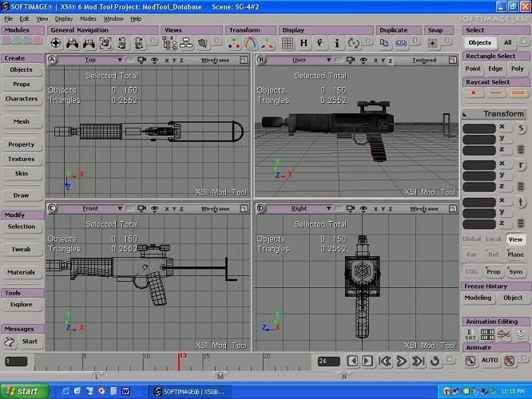Click the Modeling freeze history button

tap(478, 298)
